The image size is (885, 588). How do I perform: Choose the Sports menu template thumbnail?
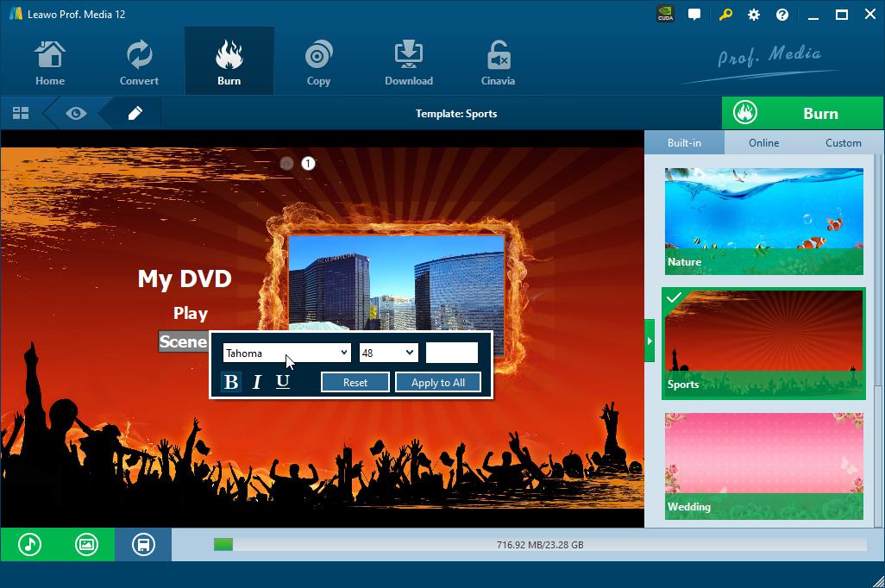pos(763,344)
